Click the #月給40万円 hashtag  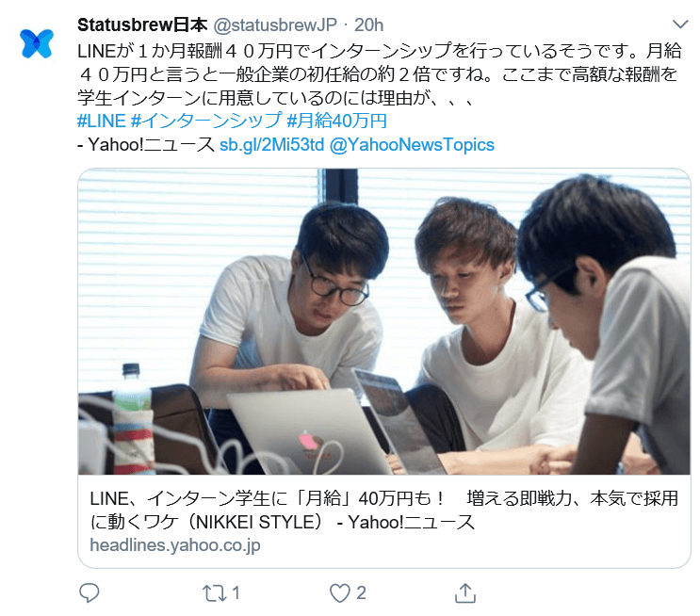tap(336, 121)
